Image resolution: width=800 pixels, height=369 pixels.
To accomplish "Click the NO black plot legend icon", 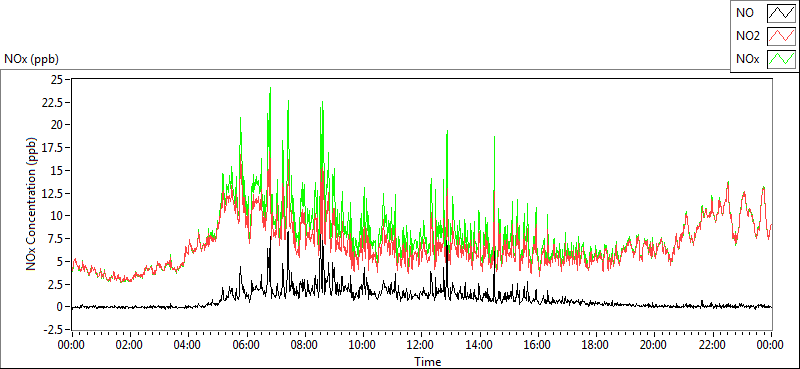I will tap(781, 13).
